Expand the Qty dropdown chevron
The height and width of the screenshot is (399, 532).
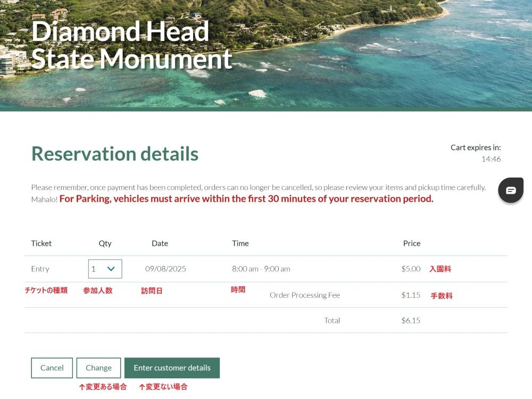(111, 269)
